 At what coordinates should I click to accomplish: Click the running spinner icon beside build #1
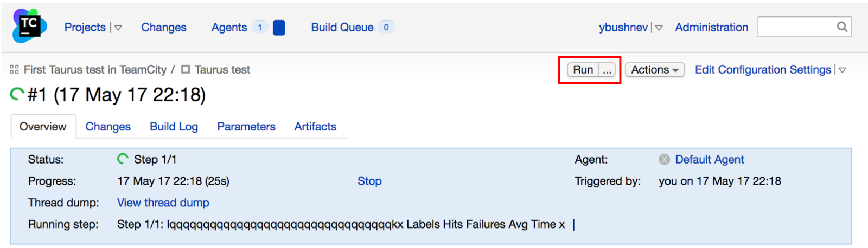pos(17,95)
